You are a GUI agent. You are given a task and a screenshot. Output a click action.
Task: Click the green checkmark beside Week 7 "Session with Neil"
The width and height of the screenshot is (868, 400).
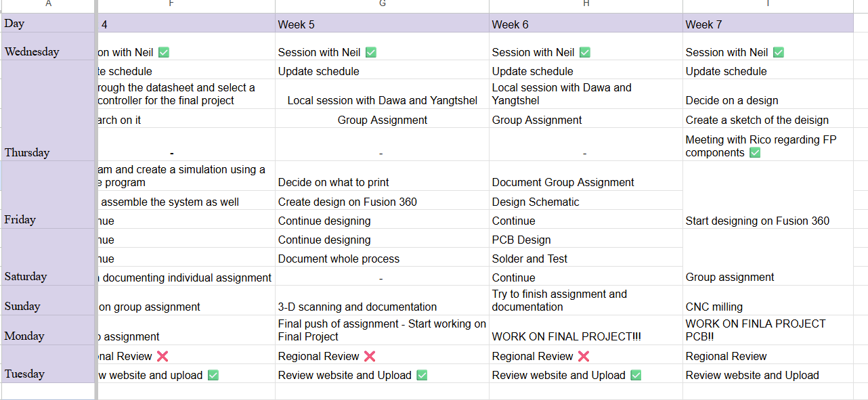click(x=778, y=51)
